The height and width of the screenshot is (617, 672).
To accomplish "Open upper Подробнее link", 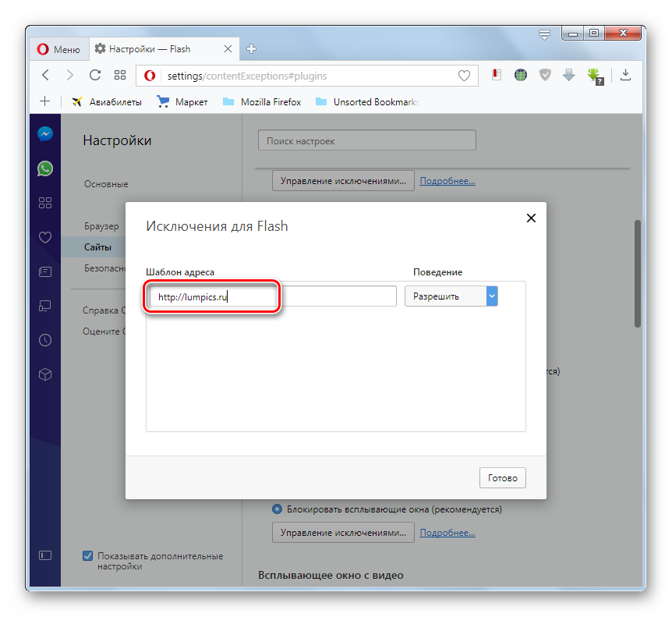I will coord(447,181).
